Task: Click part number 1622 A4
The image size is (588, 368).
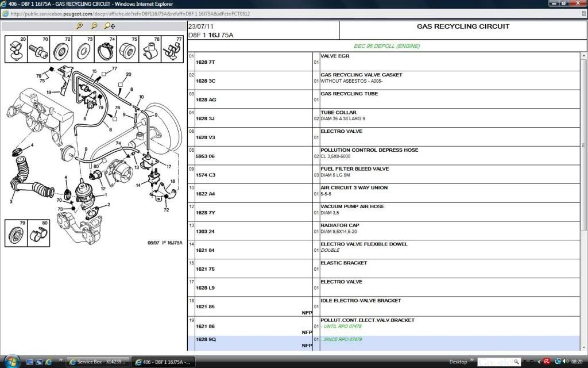Action: pos(205,194)
